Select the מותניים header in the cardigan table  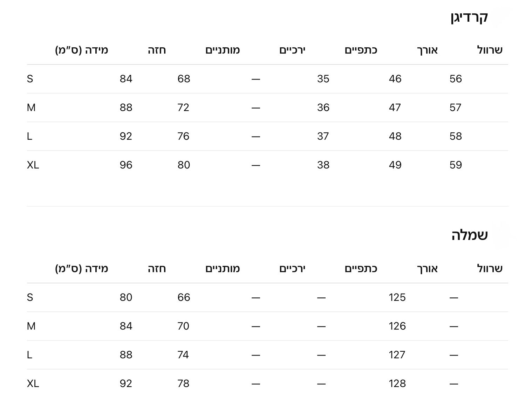(x=223, y=50)
